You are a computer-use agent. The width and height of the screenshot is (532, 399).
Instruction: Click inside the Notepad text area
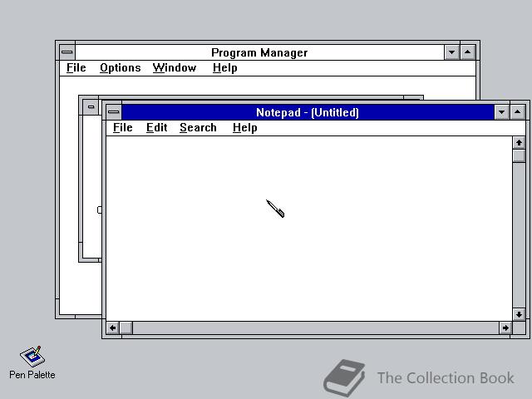[308, 229]
